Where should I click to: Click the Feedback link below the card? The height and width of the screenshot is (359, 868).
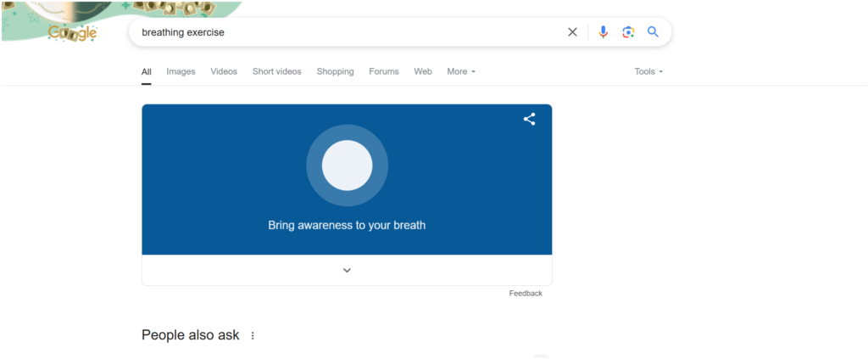click(x=526, y=294)
